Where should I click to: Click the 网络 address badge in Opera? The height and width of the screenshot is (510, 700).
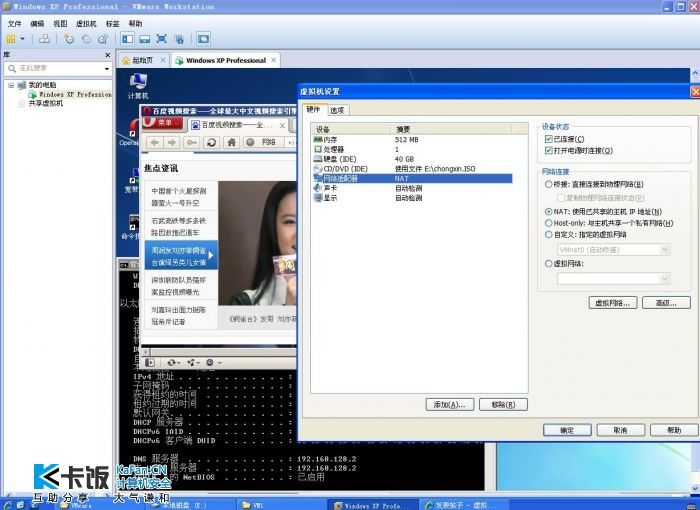(x=263, y=142)
